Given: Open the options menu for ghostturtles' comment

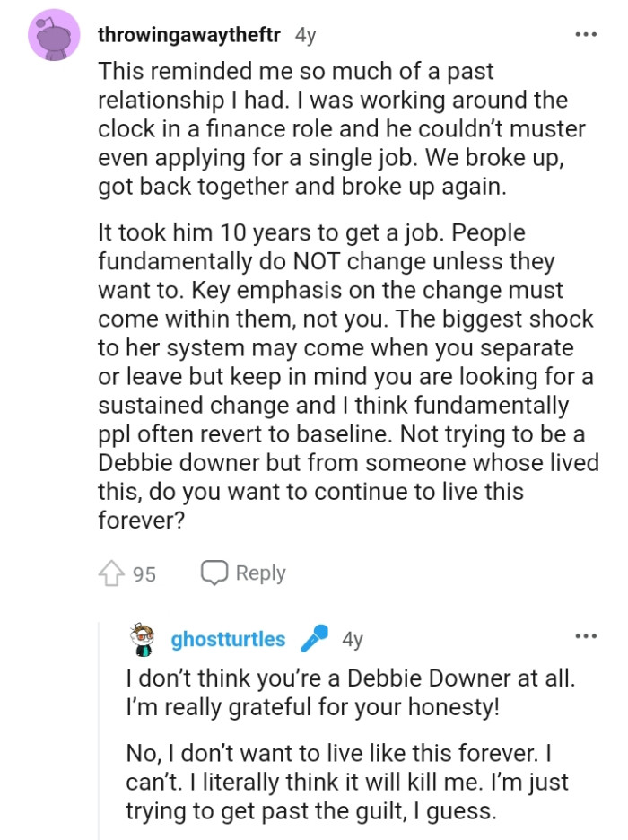Looking at the screenshot, I should click(x=585, y=636).
